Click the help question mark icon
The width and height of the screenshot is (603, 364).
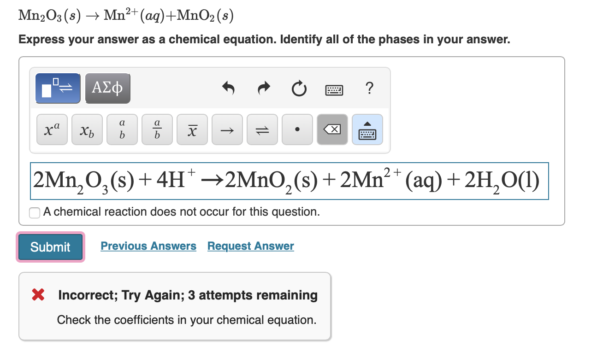pos(369,89)
